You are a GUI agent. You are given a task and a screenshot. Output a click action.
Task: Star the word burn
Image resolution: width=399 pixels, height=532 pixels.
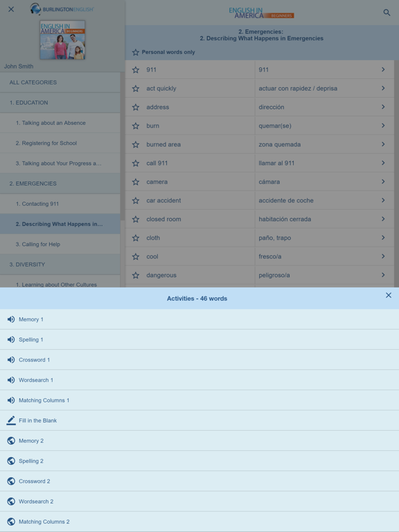tap(136, 126)
